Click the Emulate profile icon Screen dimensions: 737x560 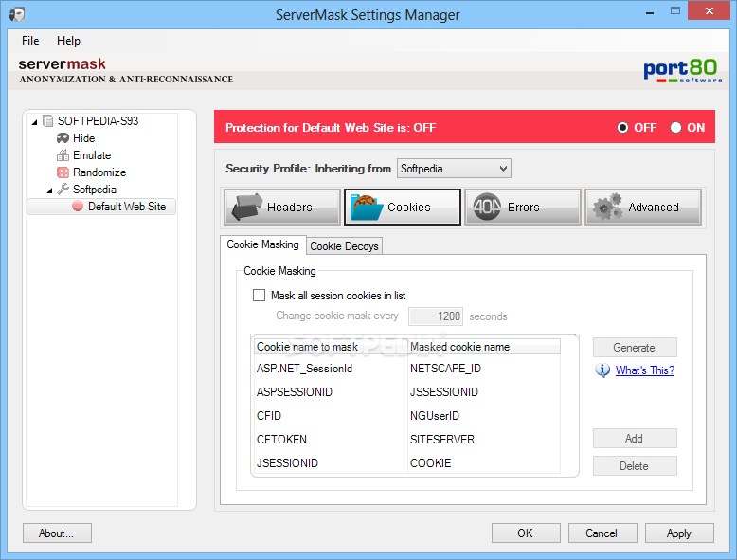click(x=63, y=155)
